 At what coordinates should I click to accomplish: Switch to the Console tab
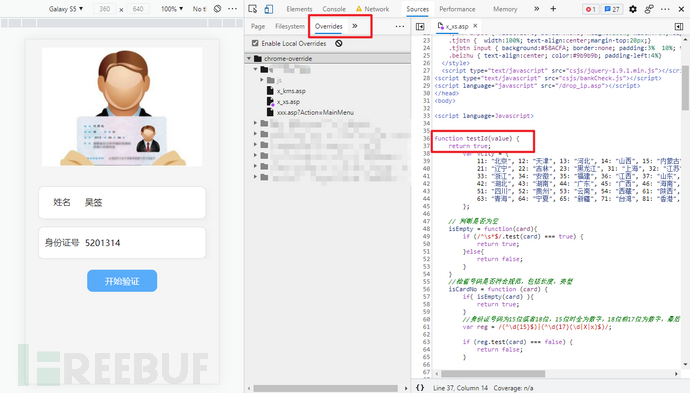[334, 9]
